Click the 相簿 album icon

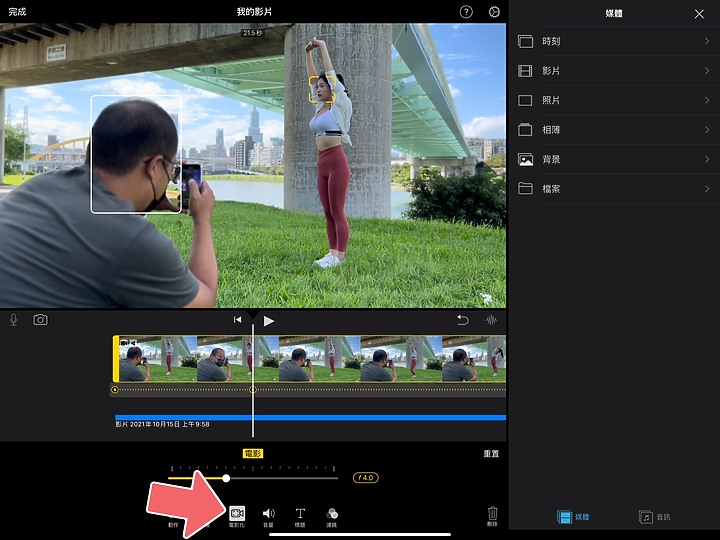coord(525,129)
